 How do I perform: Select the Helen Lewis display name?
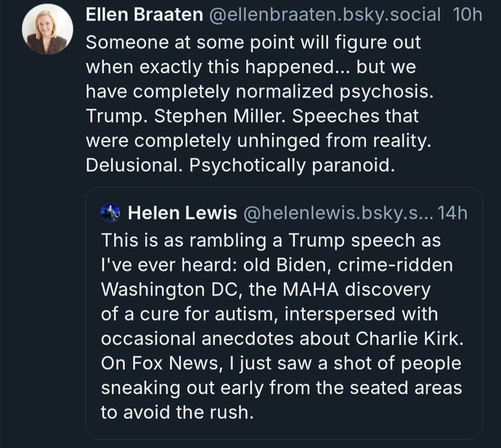coord(182,214)
